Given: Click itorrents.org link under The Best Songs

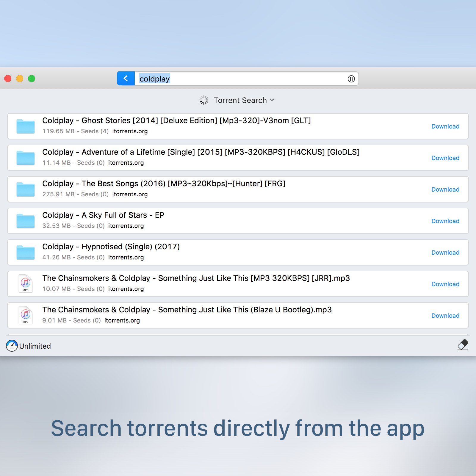Looking at the screenshot, I should tap(130, 194).
